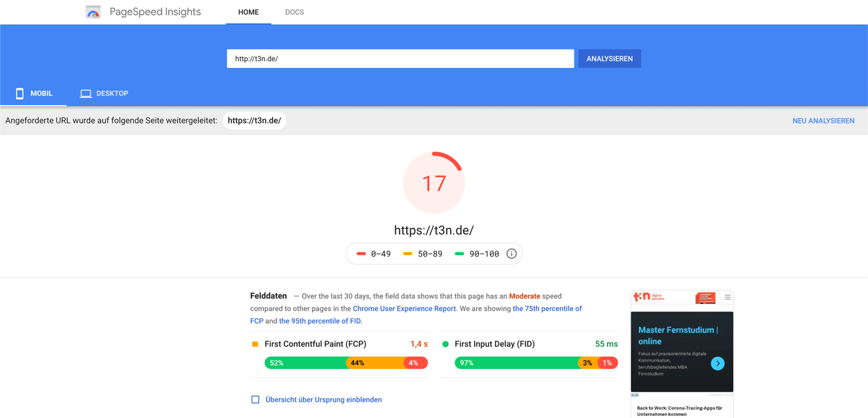
Task: Click the orange banner in page preview header
Action: point(705,298)
